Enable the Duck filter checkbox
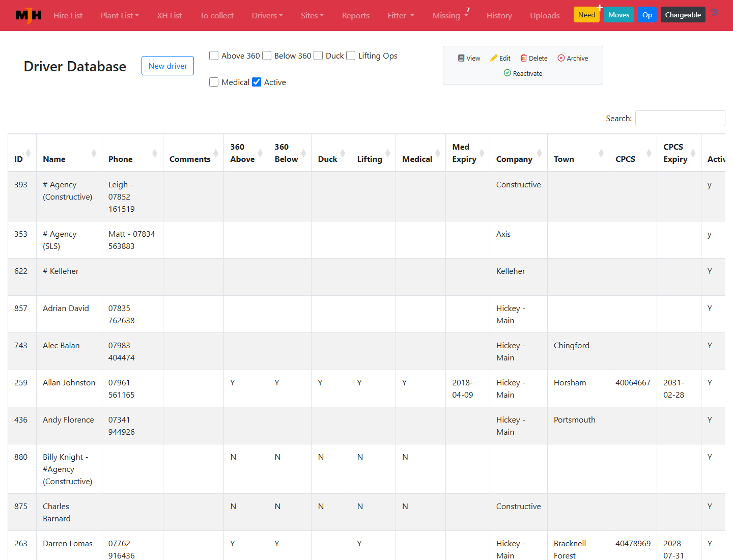The height and width of the screenshot is (560, 733). pyautogui.click(x=318, y=55)
